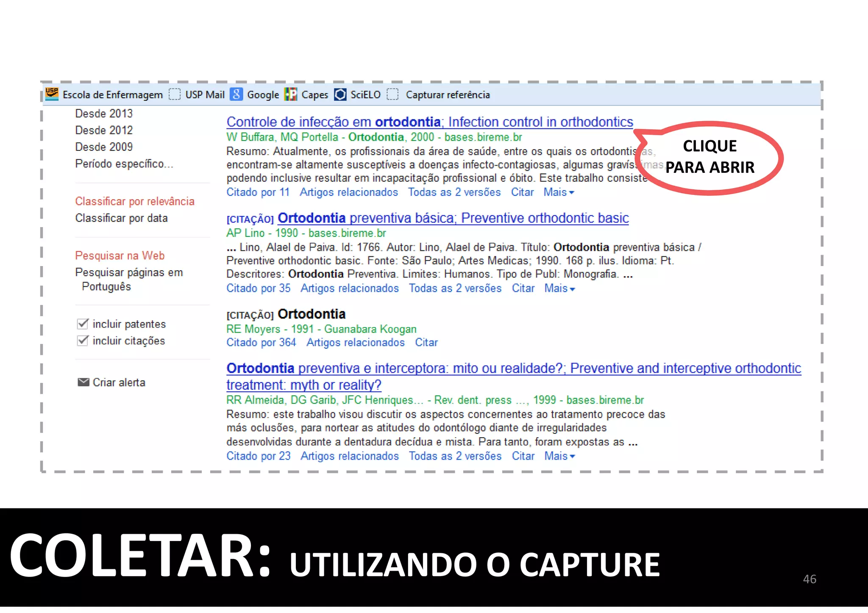This screenshot has height=613, width=868.
Task: Todas as 2 versões of Almeida result
Action: click(x=455, y=456)
